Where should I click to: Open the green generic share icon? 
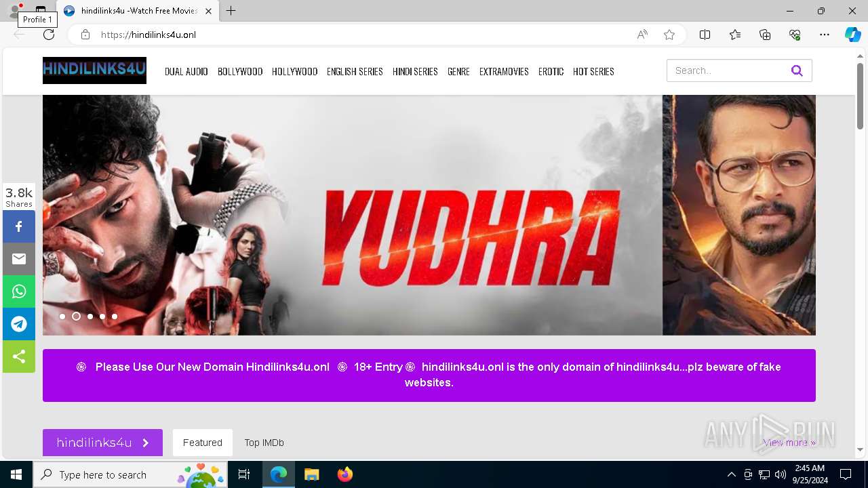(19, 357)
